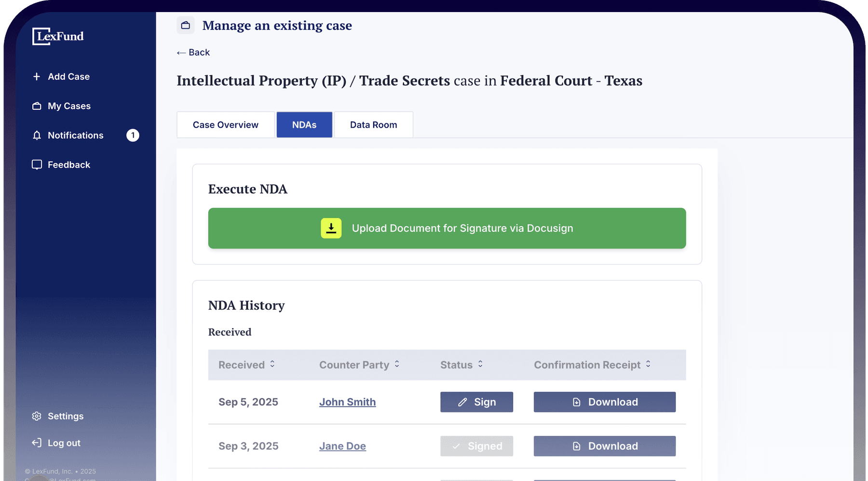The width and height of the screenshot is (868, 481).
Task: Click the checkmark on Jane Doe's Signed badge
Action: tap(455, 446)
